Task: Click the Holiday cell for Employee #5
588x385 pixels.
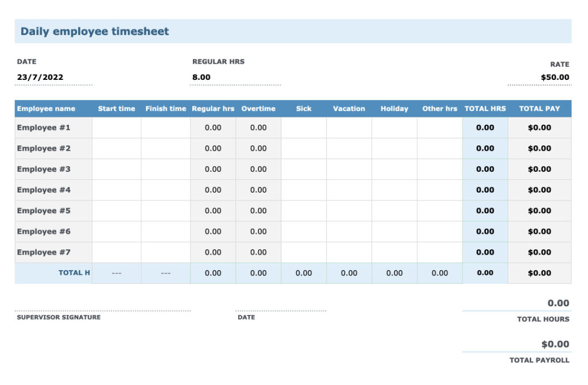Action: coord(394,210)
